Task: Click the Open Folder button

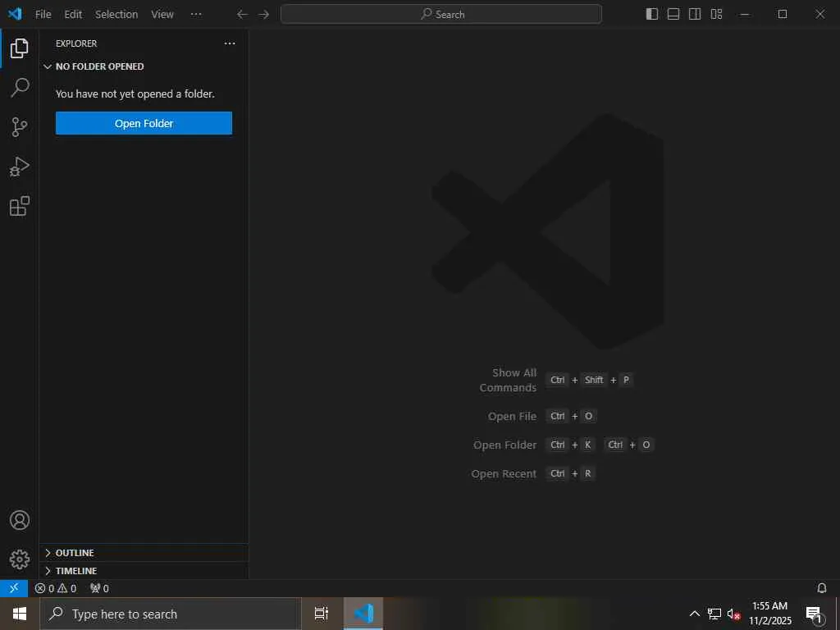Action: tap(144, 123)
